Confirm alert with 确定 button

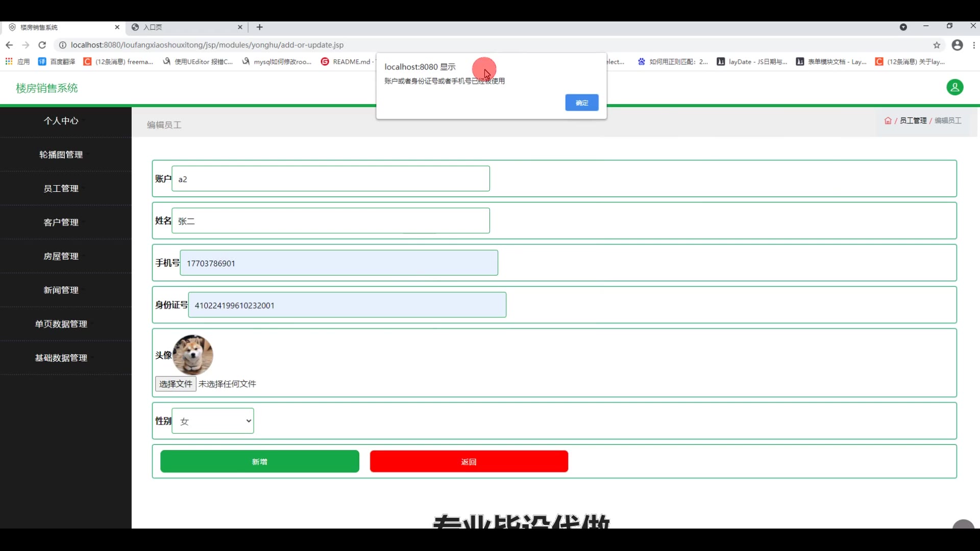pyautogui.click(x=581, y=103)
